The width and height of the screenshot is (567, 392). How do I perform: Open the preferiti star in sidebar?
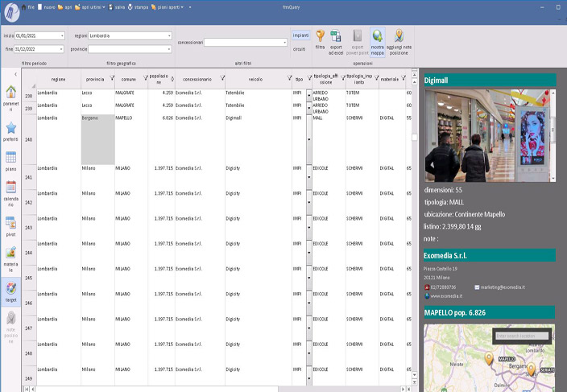[x=10, y=129]
